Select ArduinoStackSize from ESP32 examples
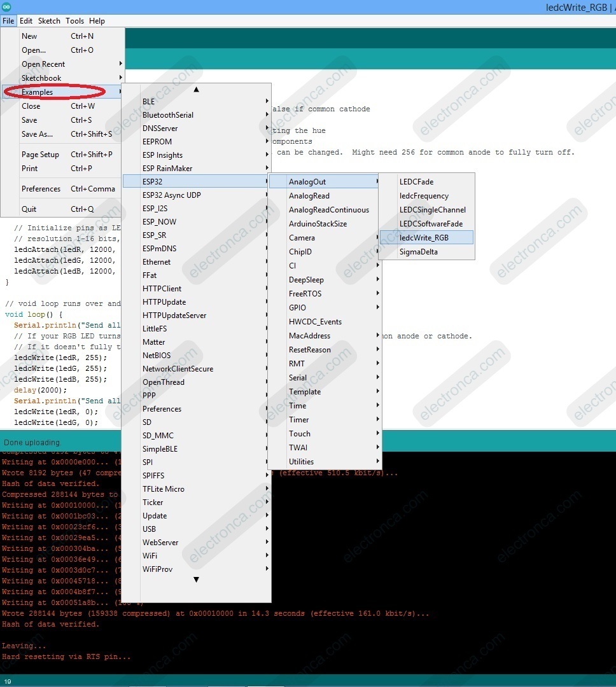 click(x=318, y=224)
